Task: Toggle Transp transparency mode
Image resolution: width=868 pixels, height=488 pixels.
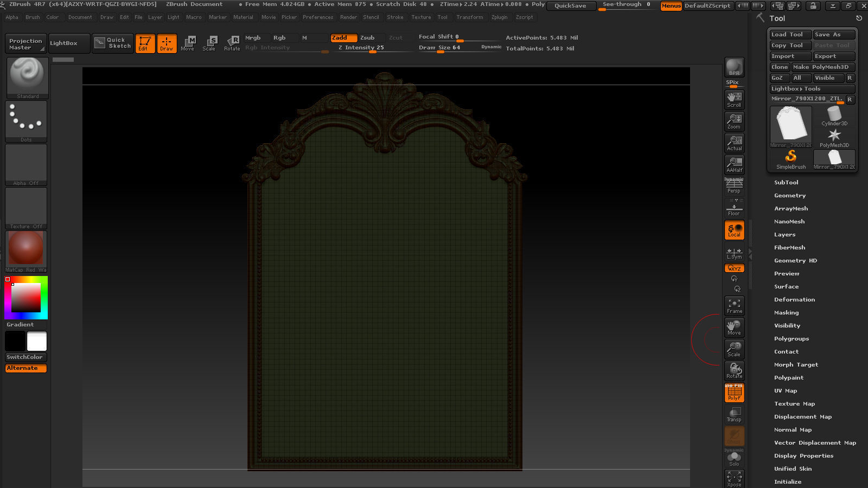Action: [734, 414]
